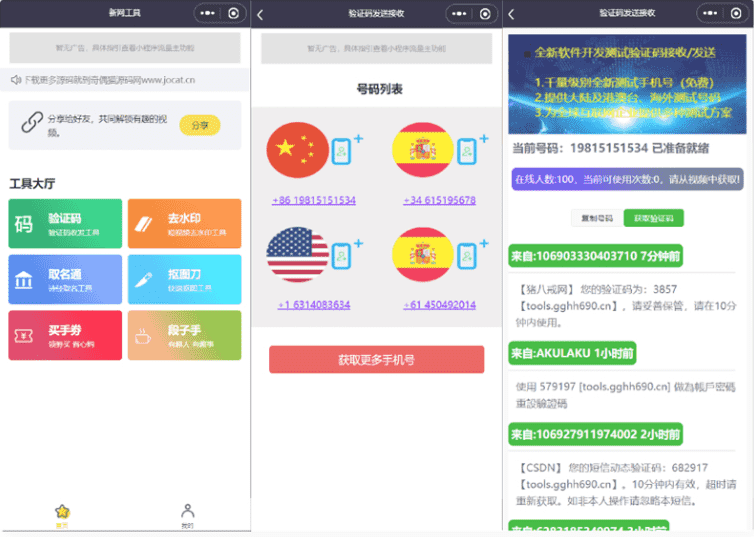This screenshot has width=754, height=537.
Task: Open the three-dots menu in 新网工具 header
Action: [207, 14]
